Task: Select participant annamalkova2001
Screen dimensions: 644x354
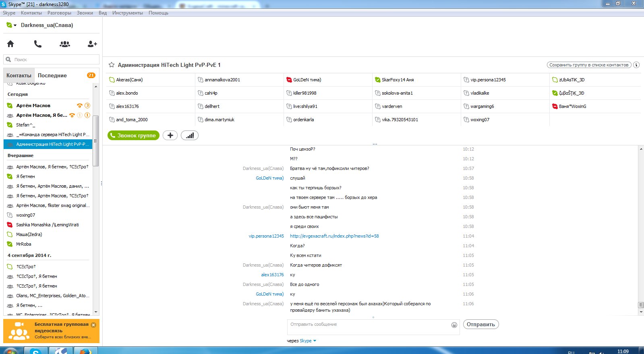Action: click(239, 80)
